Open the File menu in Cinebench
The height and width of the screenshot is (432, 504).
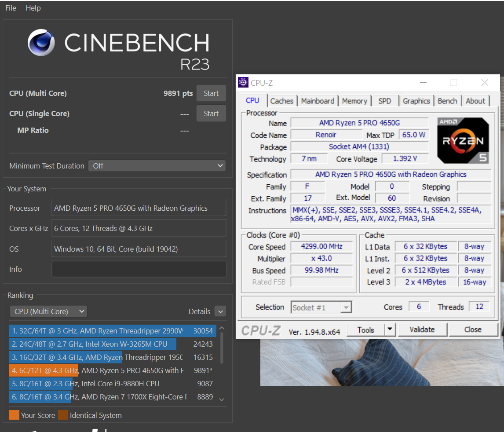(11, 8)
